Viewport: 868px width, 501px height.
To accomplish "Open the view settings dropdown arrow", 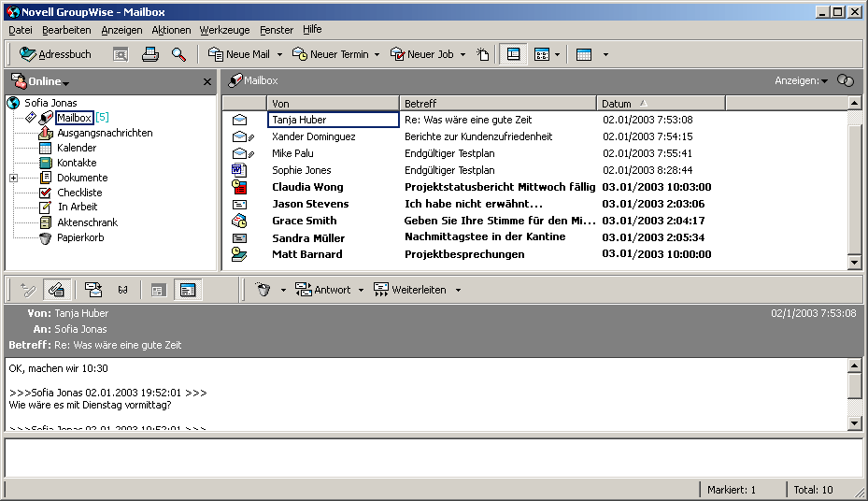I will coord(557,54).
